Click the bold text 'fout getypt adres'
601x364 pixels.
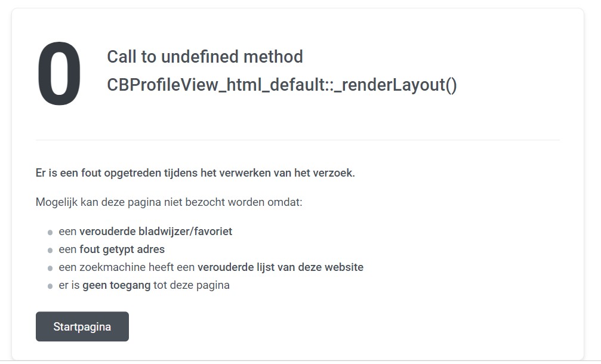click(122, 249)
